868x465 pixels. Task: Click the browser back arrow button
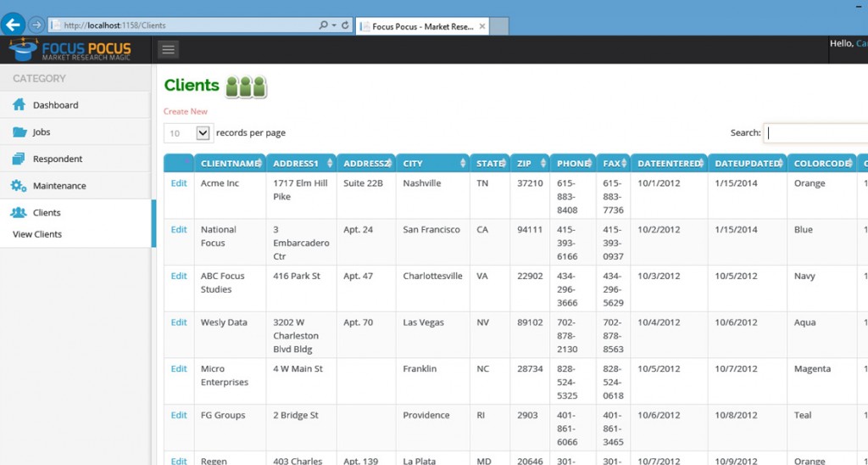click(13, 25)
